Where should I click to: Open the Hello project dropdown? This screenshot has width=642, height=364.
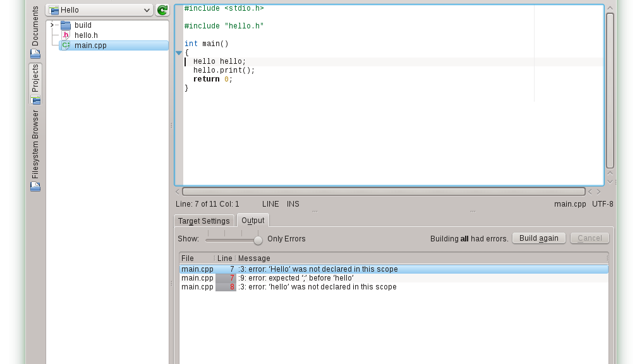pos(99,10)
